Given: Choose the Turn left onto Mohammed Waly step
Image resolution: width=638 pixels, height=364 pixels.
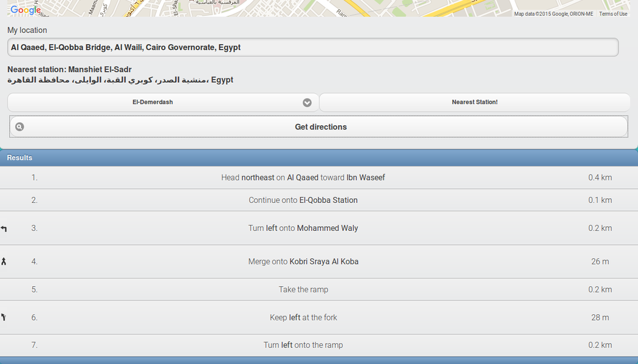Looking at the screenshot, I should tap(303, 228).
